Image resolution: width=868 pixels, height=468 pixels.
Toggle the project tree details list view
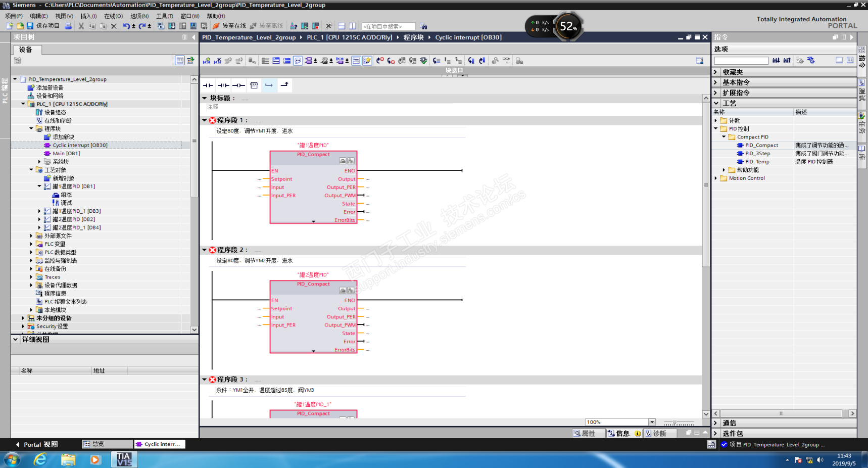[x=180, y=60]
